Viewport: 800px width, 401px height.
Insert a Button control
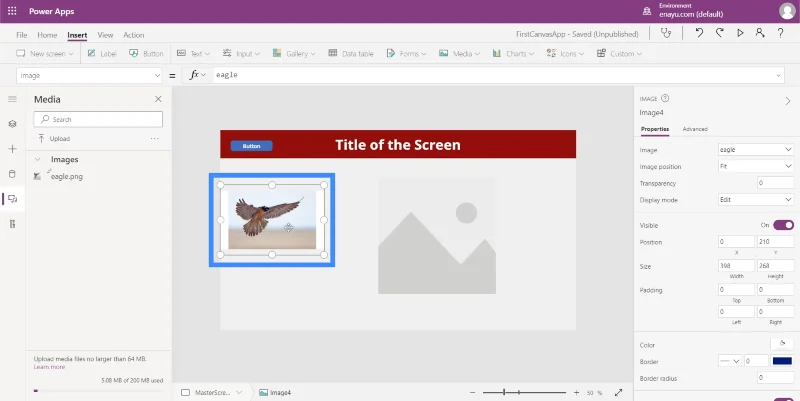pos(146,54)
